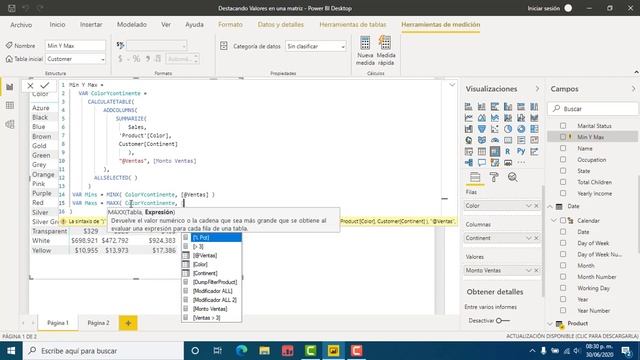Check the Month Number field
The image size is (640, 360).
(563, 277)
